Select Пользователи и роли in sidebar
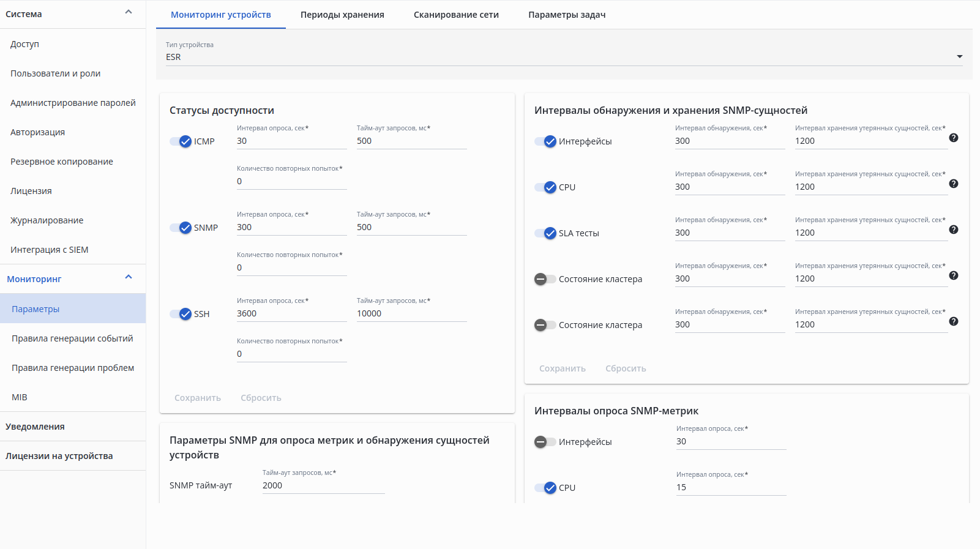Viewport: 980px width, 549px height. coord(55,73)
